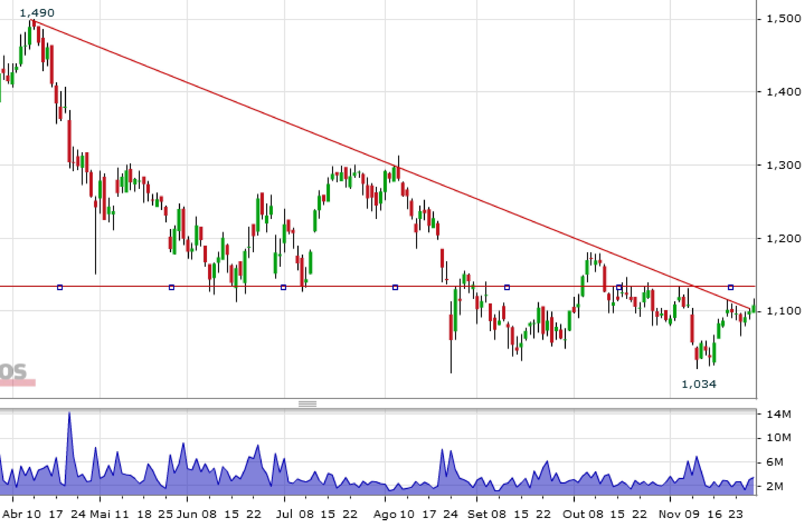Click the 1,100 price axis label
812x526 pixels.
tap(783, 311)
